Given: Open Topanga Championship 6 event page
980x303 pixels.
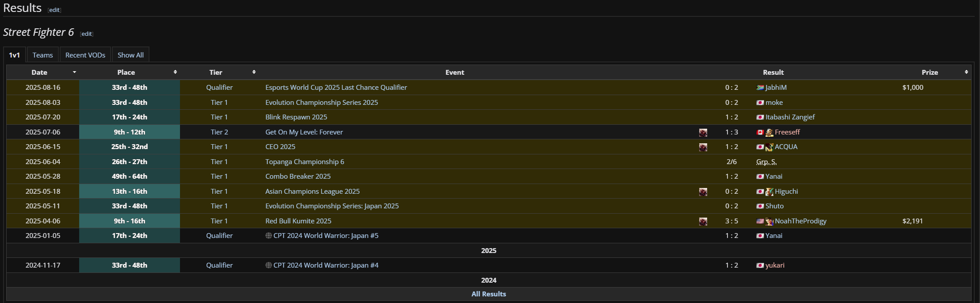Looking at the screenshot, I should 305,162.
